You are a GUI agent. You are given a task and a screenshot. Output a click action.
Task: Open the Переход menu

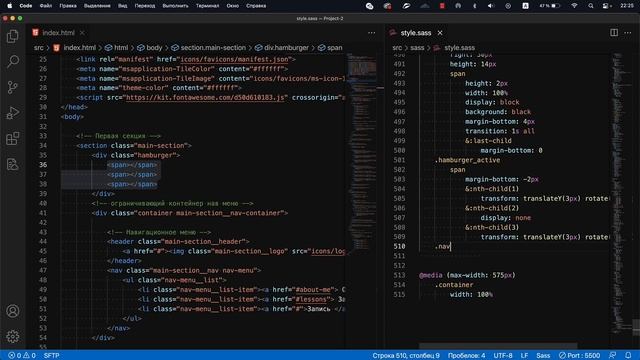click(x=145, y=6)
